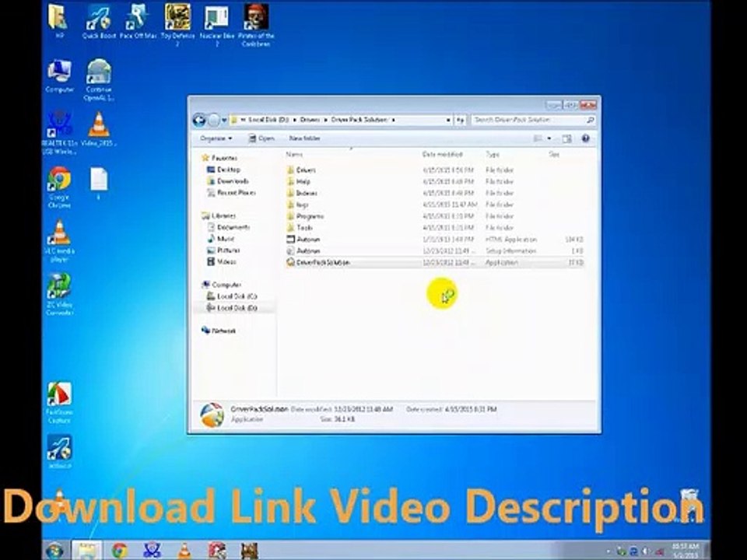The height and width of the screenshot is (560, 747).
Task: Sort by the Size column header
Action: point(554,154)
